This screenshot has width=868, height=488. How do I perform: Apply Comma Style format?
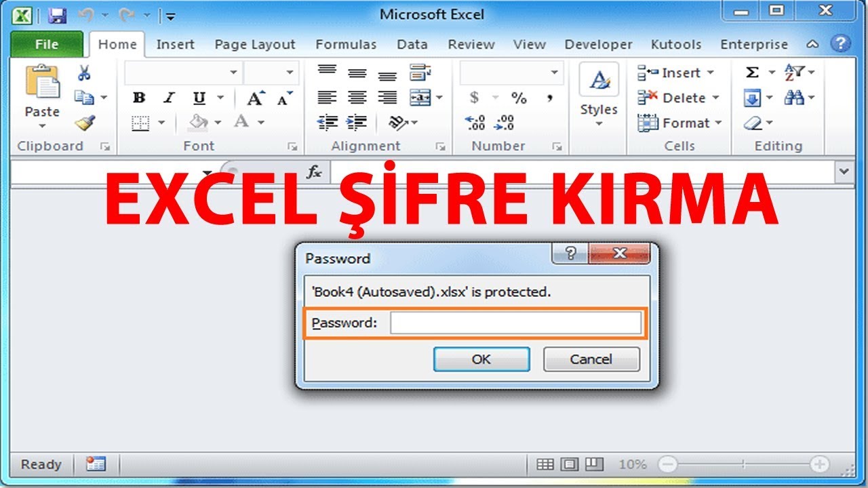click(x=550, y=98)
